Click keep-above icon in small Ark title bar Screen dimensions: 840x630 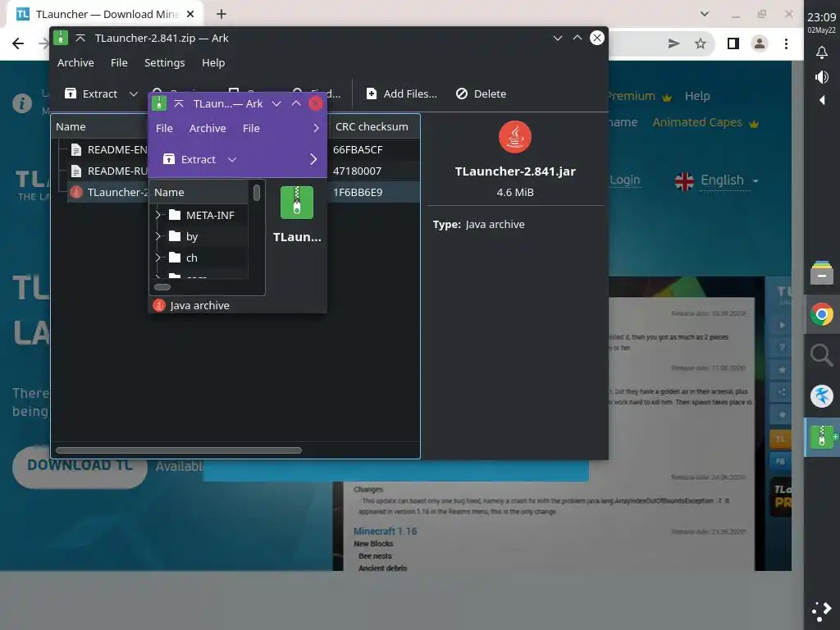179,103
